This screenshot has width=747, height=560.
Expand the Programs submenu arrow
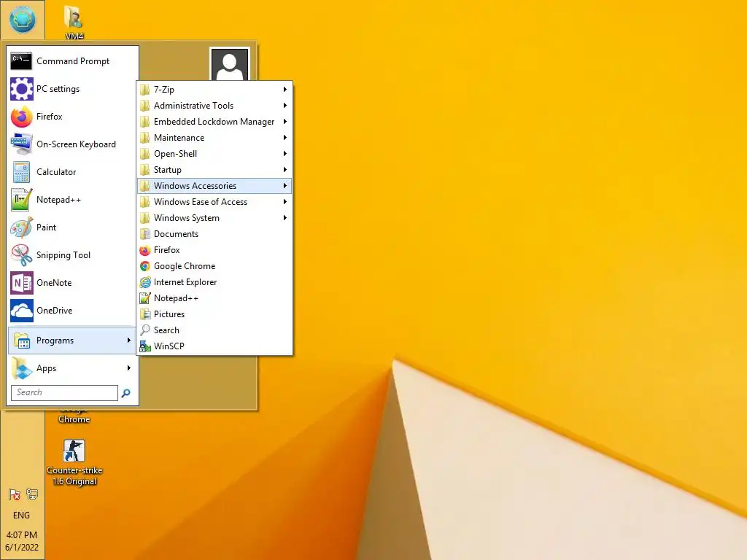(128, 341)
